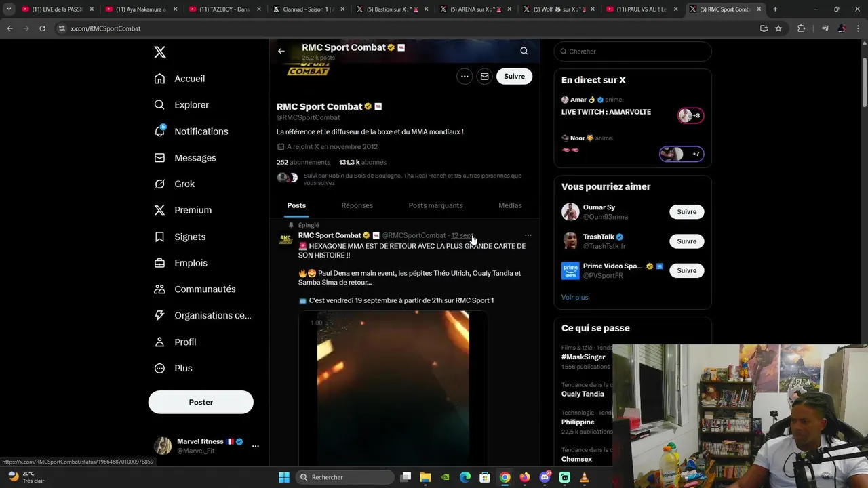868x488 pixels.
Task: View 131,3 k abonnés list
Action: (363, 162)
